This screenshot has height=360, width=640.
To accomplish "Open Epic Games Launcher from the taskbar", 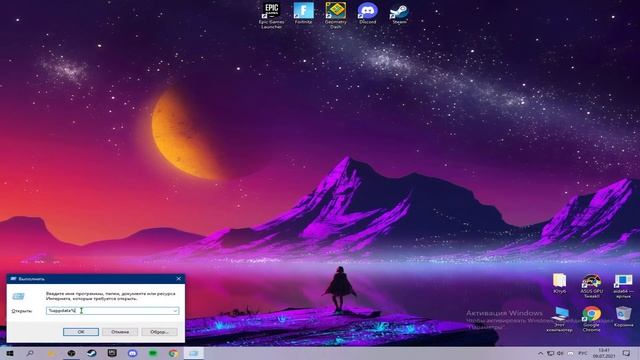I will click(x=112, y=353).
